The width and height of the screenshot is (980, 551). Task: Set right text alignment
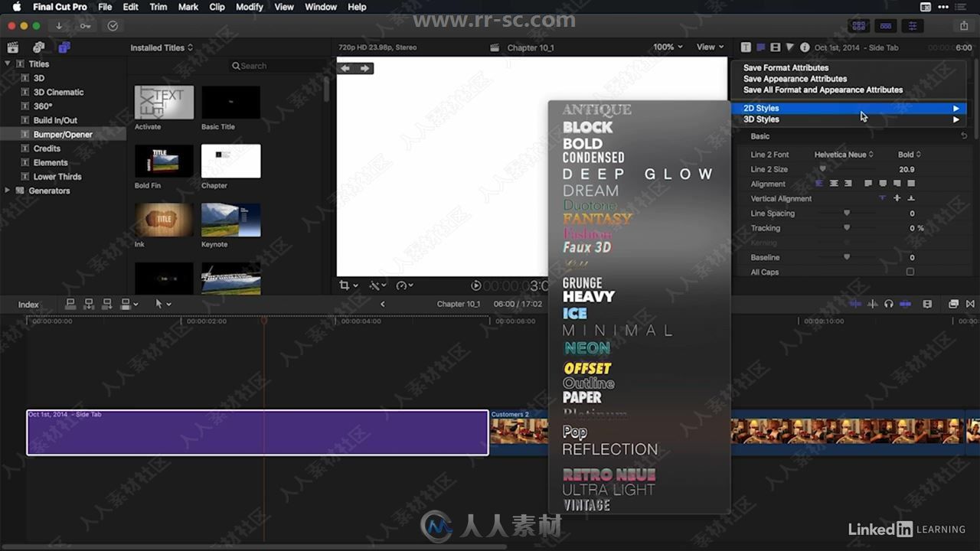pos(848,184)
